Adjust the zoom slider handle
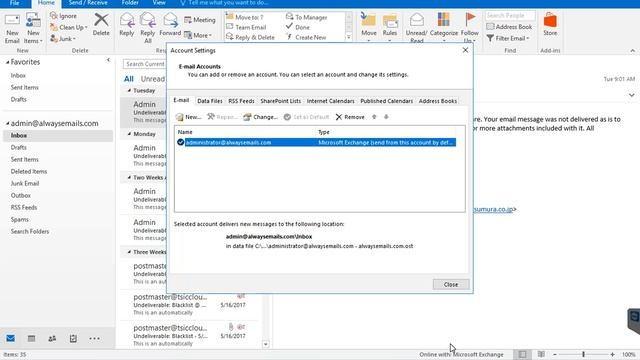Image resolution: width=640 pixels, height=360 pixels. click(x=583, y=354)
